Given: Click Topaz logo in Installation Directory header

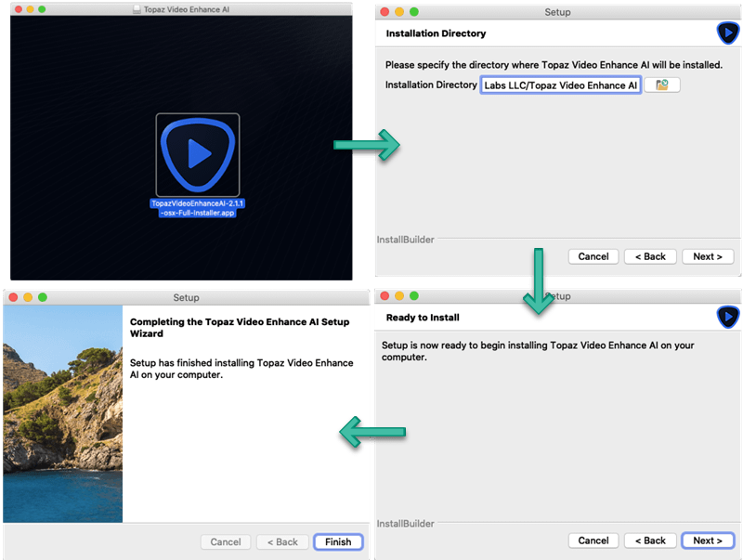Looking at the screenshot, I should point(727,33).
